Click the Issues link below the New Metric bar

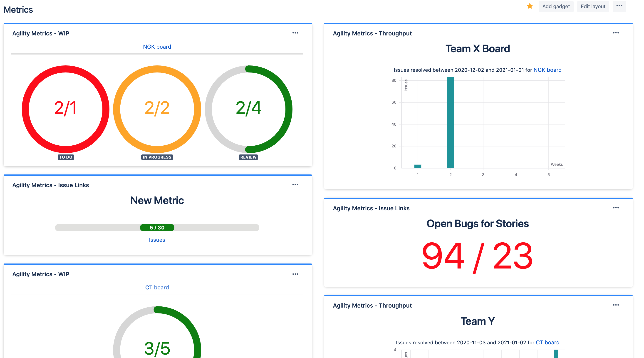coord(157,240)
